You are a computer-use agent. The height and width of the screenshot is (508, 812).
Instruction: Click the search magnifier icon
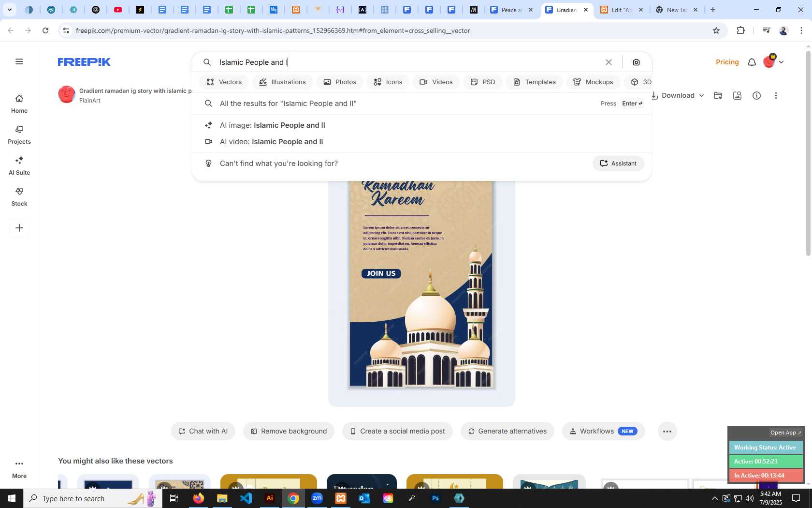[207, 62]
